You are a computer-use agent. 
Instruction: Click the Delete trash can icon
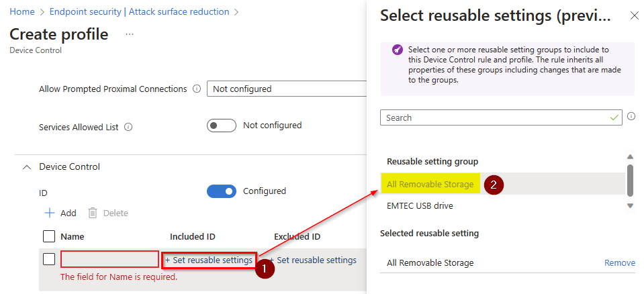[93, 213]
